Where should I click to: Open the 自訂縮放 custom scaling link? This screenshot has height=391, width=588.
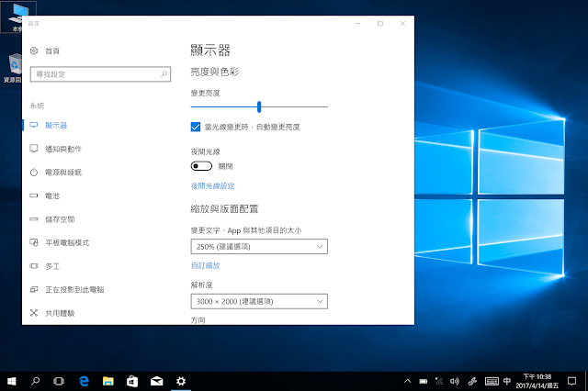205,265
